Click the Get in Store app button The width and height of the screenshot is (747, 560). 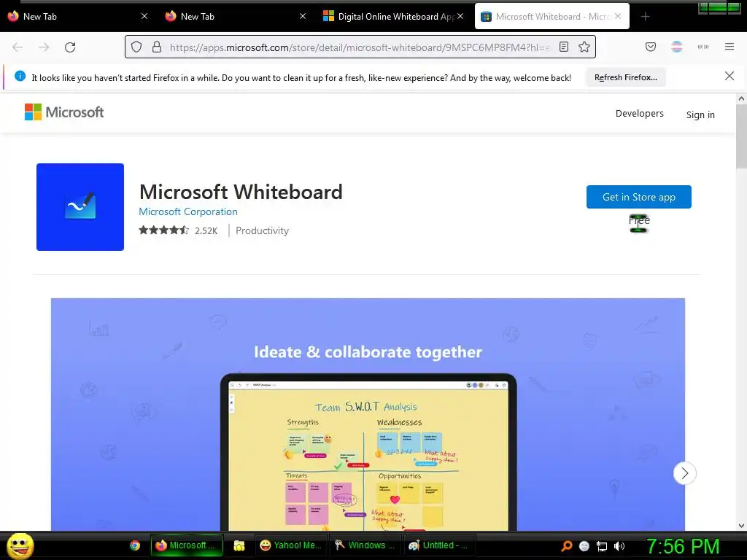pos(639,197)
